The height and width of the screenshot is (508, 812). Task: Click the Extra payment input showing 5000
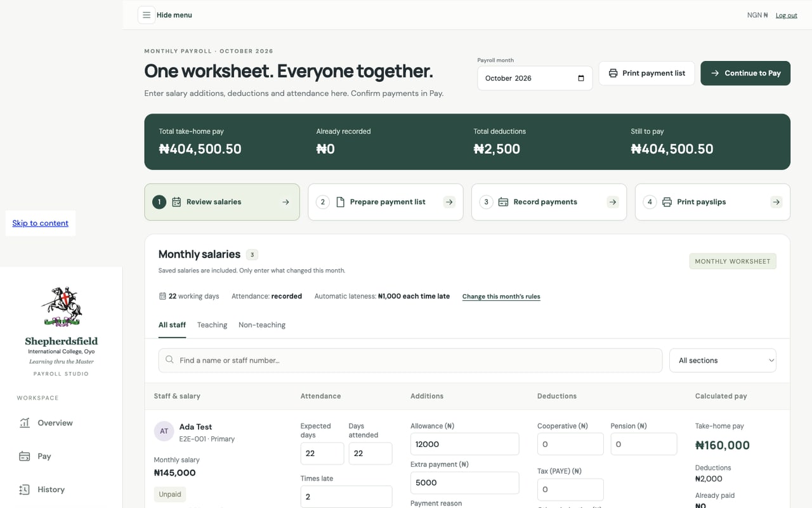pyautogui.click(x=465, y=483)
